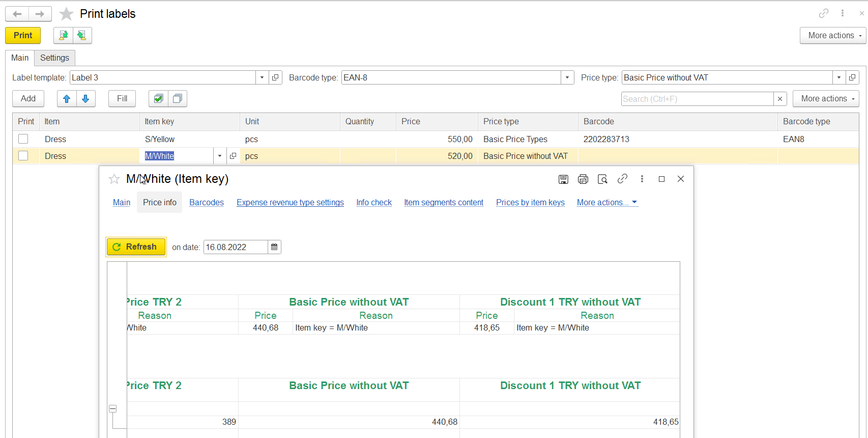Open Expense revenue type settings link
Image resolution: width=868 pixels, height=438 pixels.
coord(290,202)
